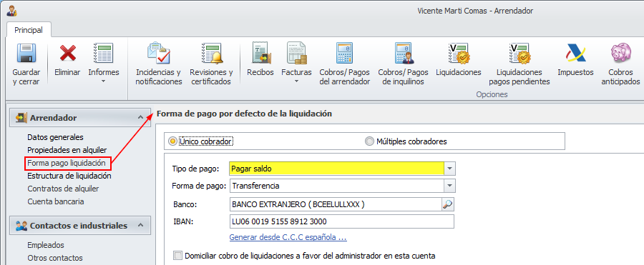Viewport: 644px width, 265px height.
Task: Open Cuenta bancaria in sidebar
Action: [x=55, y=202]
